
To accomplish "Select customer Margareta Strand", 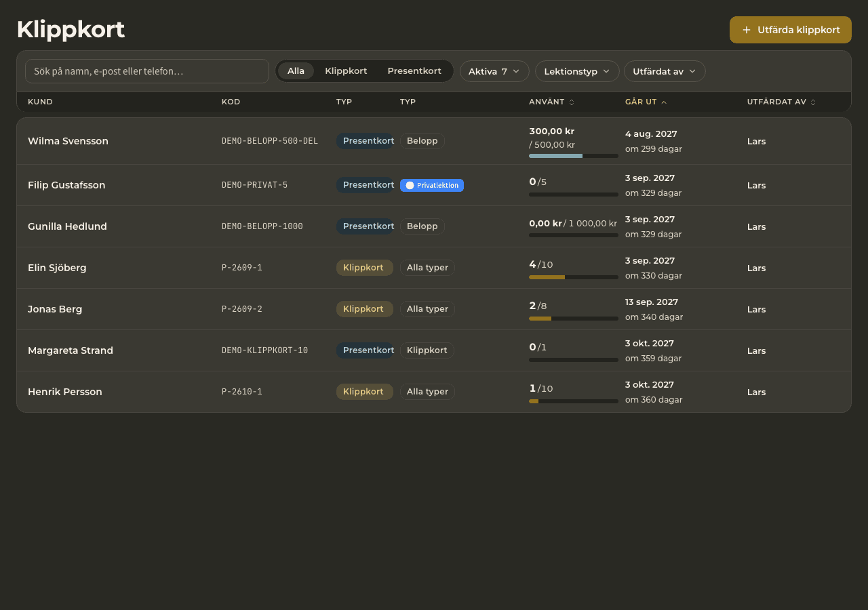I will click(x=71, y=350).
